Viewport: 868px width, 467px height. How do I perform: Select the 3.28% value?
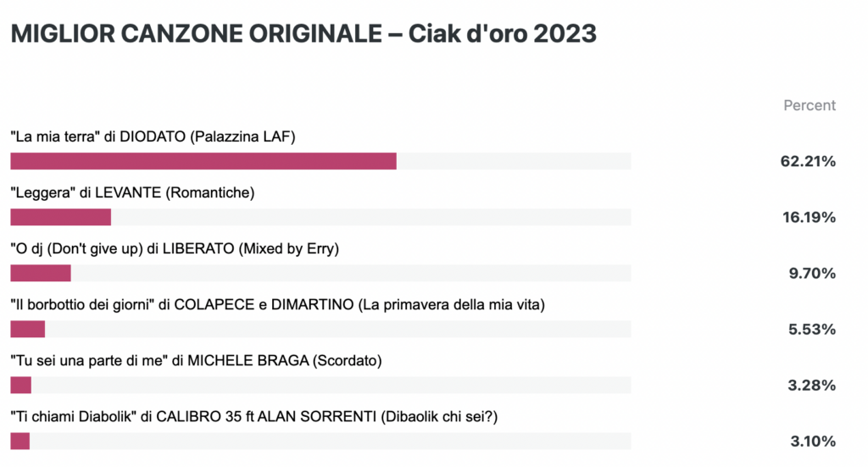click(x=812, y=385)
